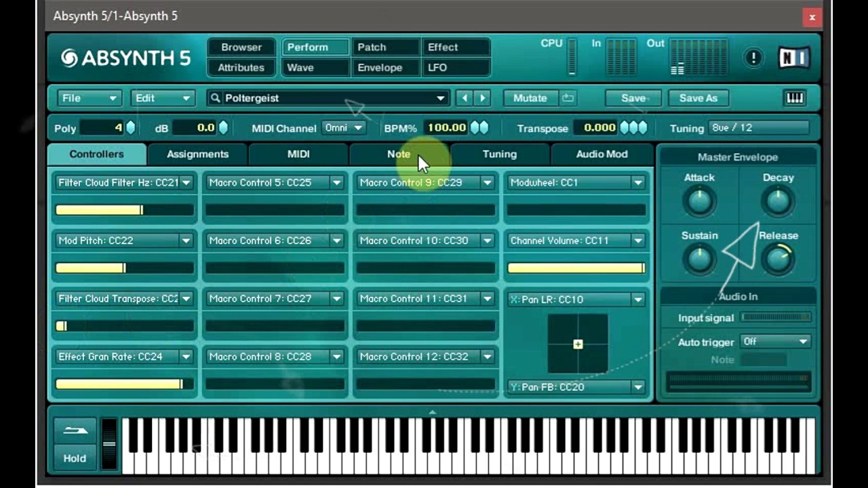The image size is (868, 488).
Task: Click the XY pan crosshair handle
Action: (x=578, y=344)
